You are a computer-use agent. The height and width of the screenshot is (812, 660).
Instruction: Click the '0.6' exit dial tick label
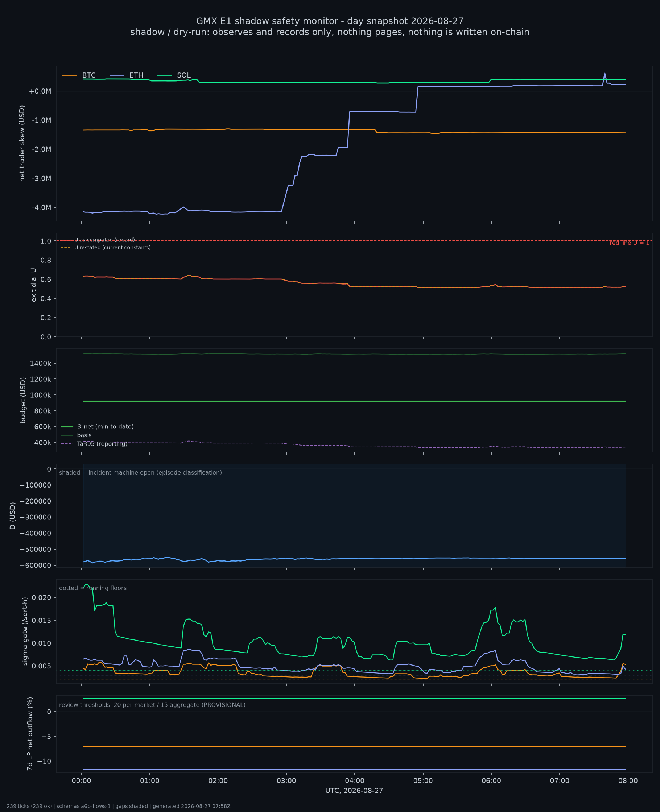point(46,279)
